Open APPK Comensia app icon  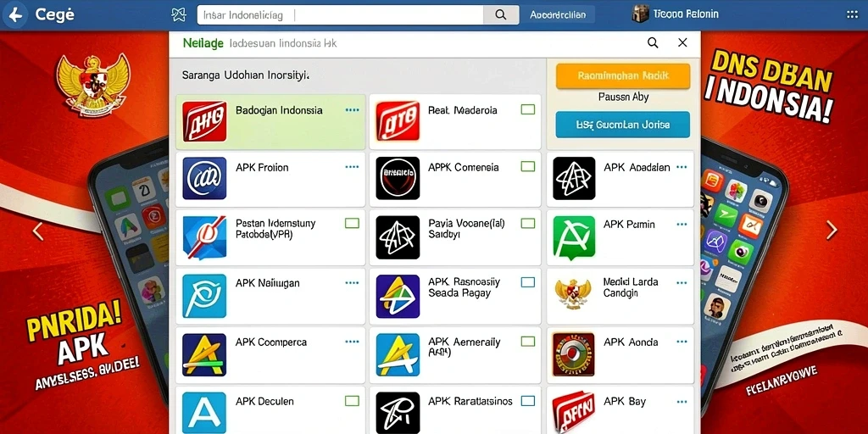[398, 178]
